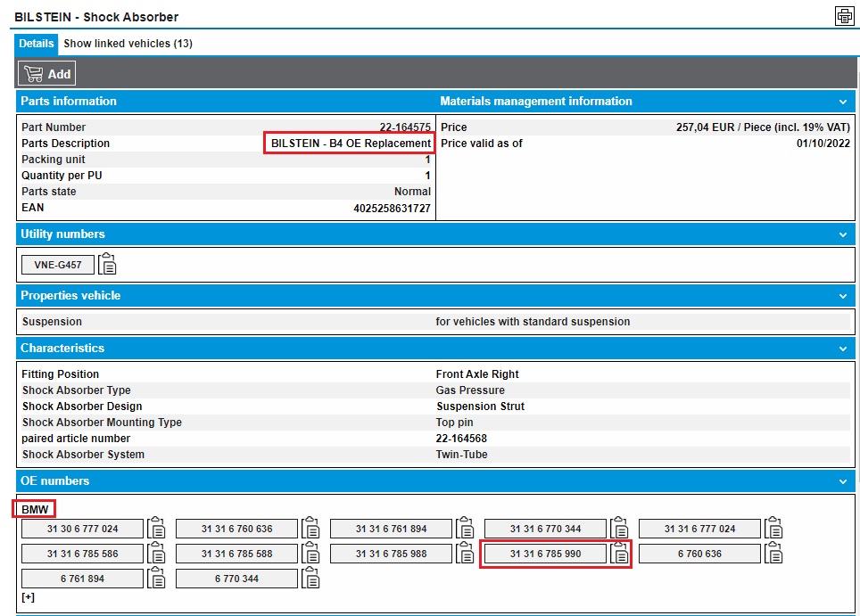Copy OE number 31 31 6 761 894
The width and height of the screenshot is (860, 616).
click(x=465, y=528)
